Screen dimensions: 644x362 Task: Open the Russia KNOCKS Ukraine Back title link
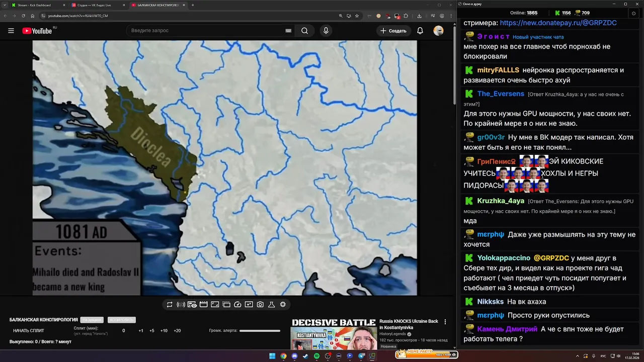409,324
